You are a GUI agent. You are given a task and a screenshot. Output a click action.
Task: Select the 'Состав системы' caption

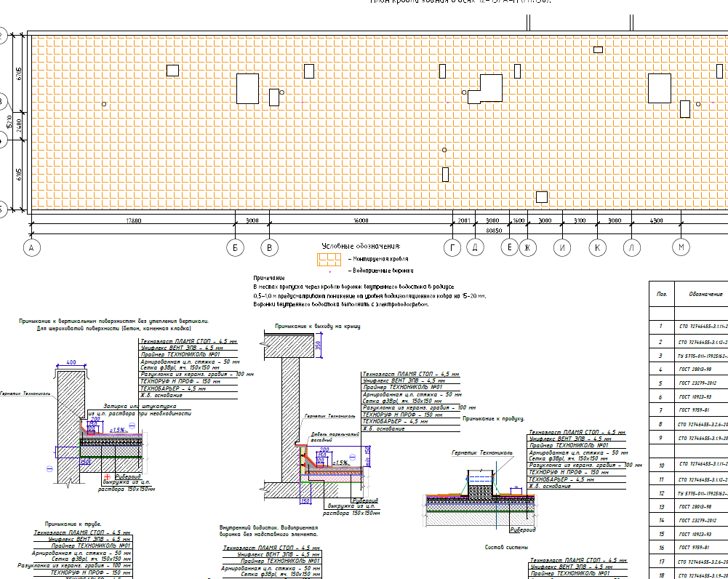(x=506, y=546)
